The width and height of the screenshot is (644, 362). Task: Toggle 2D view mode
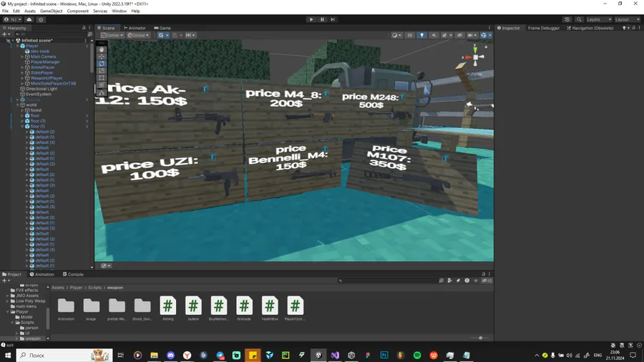[x=409, y=35]
